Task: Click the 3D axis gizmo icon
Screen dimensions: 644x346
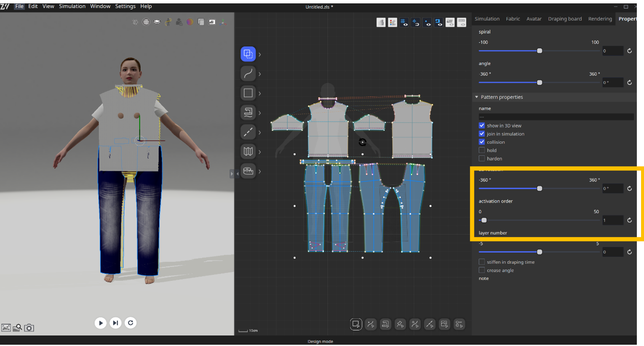Action: [x=223, y=22]
